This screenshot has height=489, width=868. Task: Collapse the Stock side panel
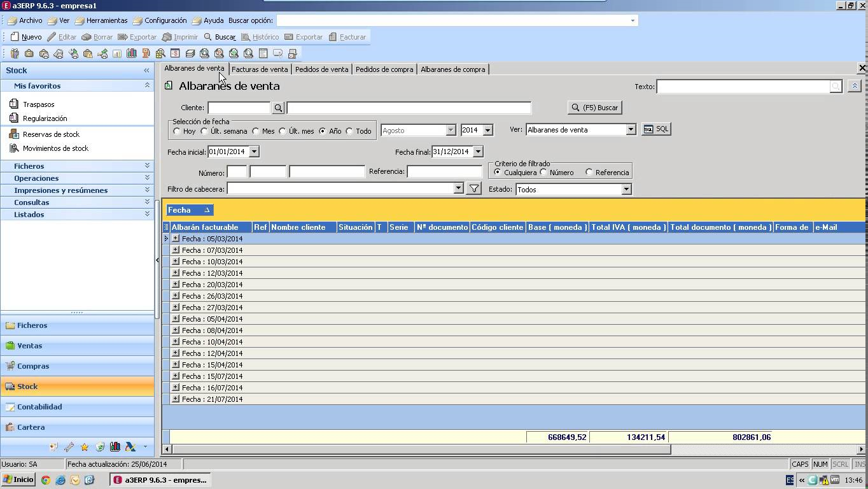click(x=146, y=71)
